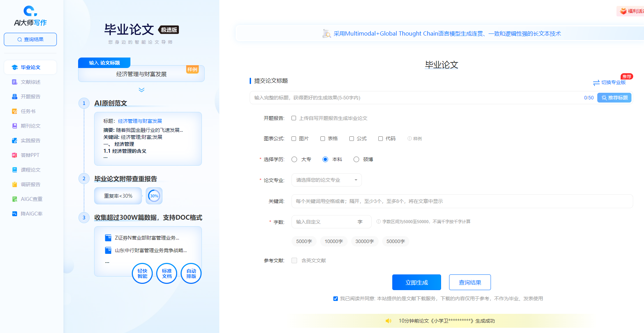
Task: Click the 推荐标题 button
Action: click(x=614, y=98)
